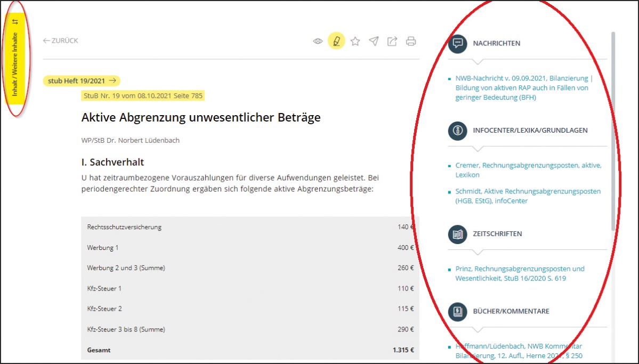This screenshot has width=639, height=364.
Task: Go back using the ZURÜCK link
Action: (x=61, y=41)
